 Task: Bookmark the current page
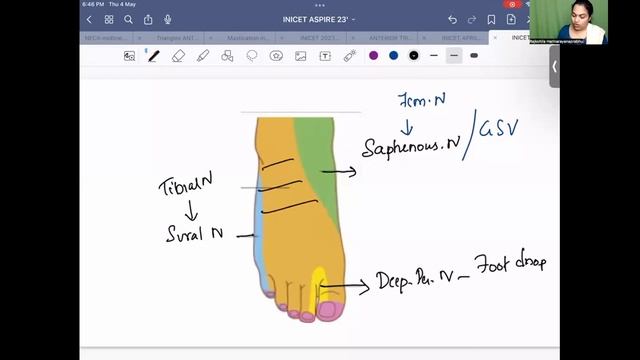coord(491,20)
